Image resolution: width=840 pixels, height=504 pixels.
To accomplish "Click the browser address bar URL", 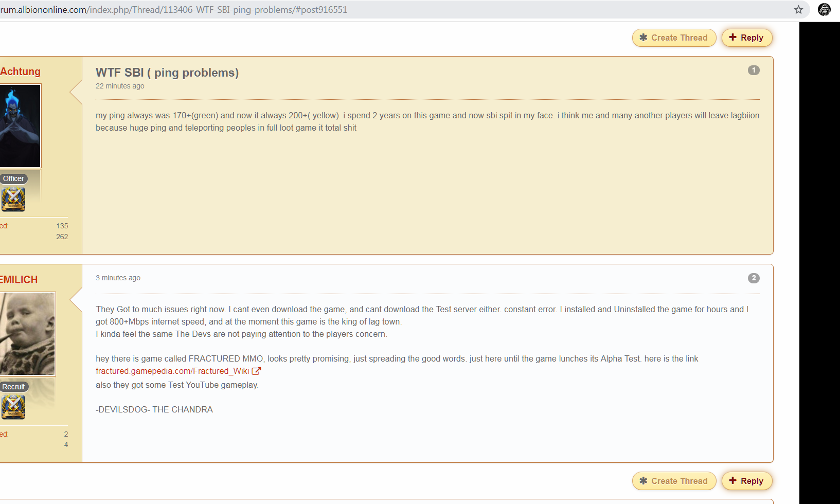I will (206, 10).
